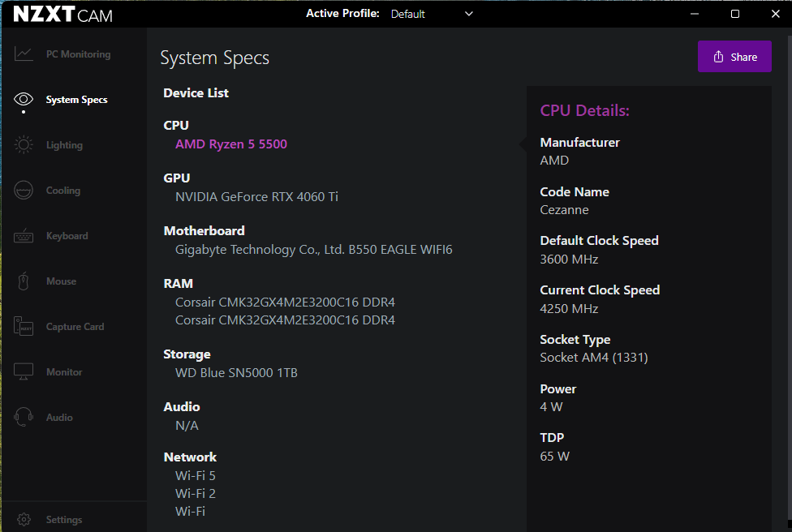Select the Wi-Fi 5 network device
Viewport: 792px width, 532px height.
pos(196,476)
